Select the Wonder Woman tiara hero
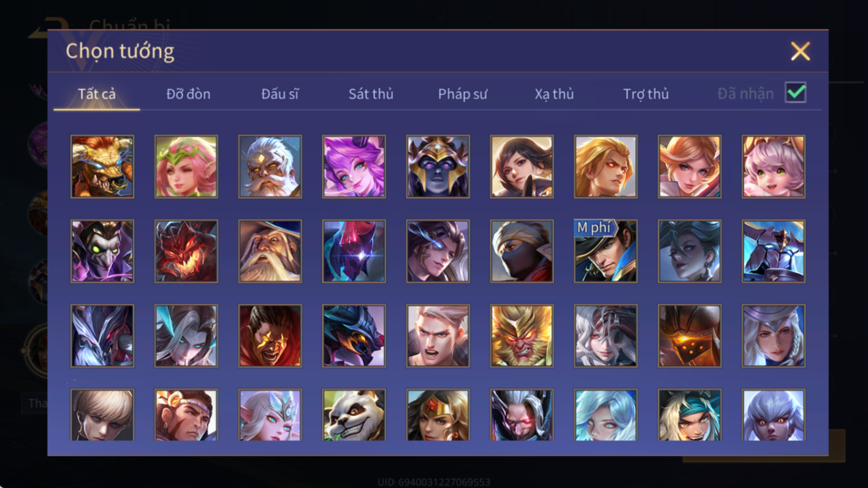 click(x=438, y=415)
